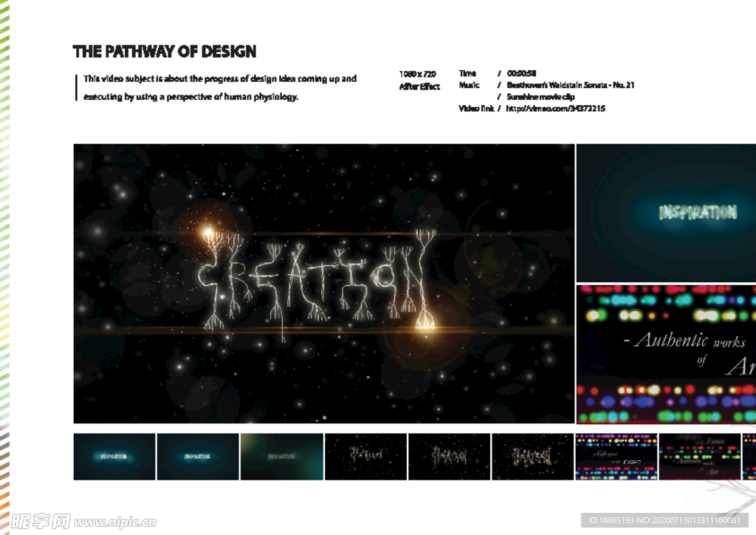Open the large 'Authentic works' bokeh image
Image resolution: width=756 pixels, height=535 pixels.
(667, 354)
